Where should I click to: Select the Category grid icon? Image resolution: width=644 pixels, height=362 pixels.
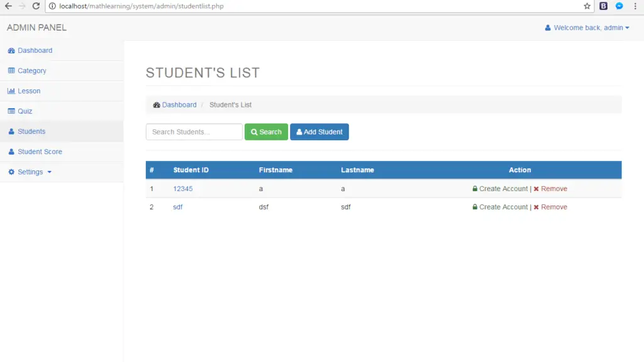10,70
